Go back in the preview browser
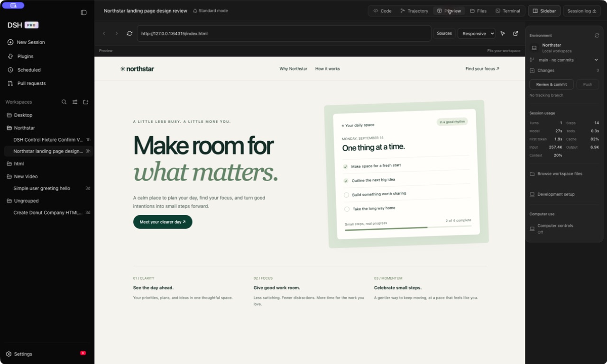 click(104, 34)
